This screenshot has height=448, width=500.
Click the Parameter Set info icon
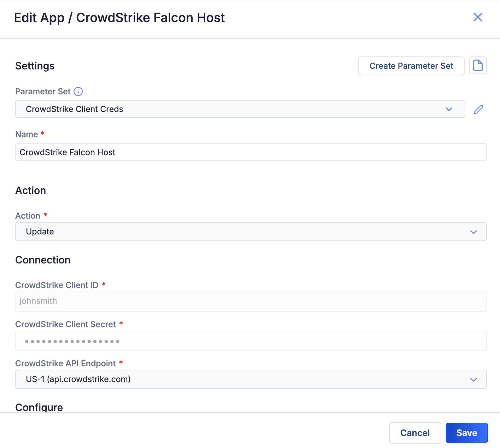tap(78, 91)
